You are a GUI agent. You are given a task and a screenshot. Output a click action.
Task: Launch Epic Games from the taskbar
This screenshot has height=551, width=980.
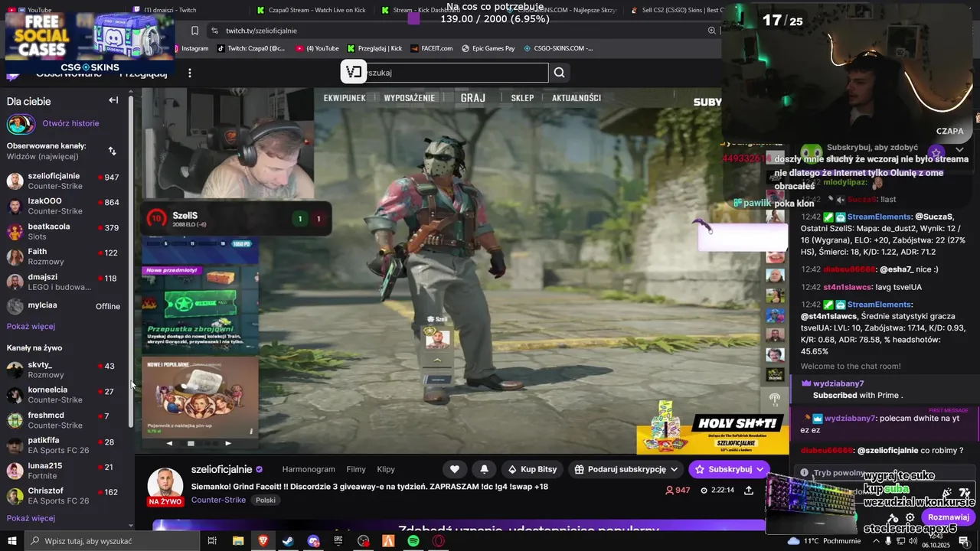click(x=338, y=541)
